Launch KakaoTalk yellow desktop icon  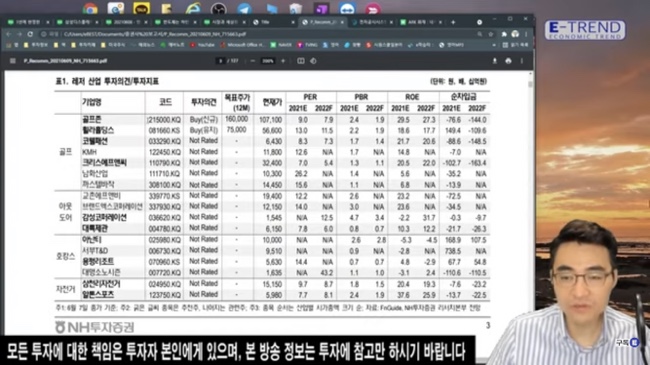(x=141, y=8)
